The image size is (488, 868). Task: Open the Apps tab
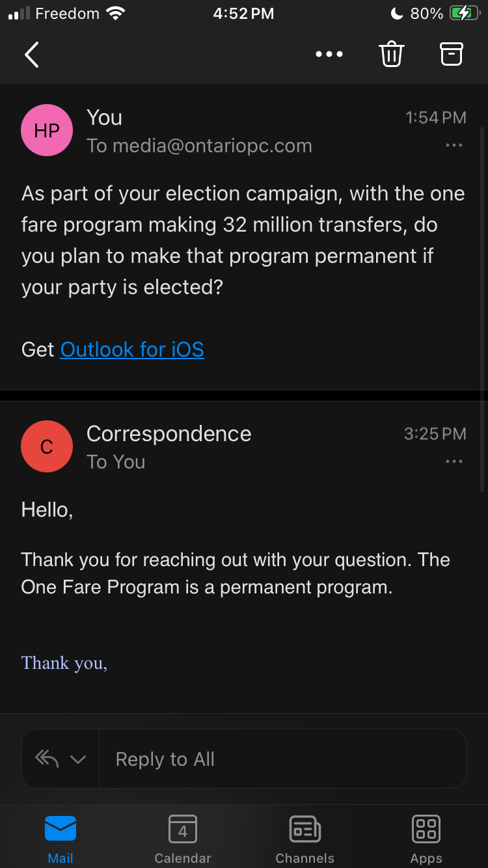(427, 839)
